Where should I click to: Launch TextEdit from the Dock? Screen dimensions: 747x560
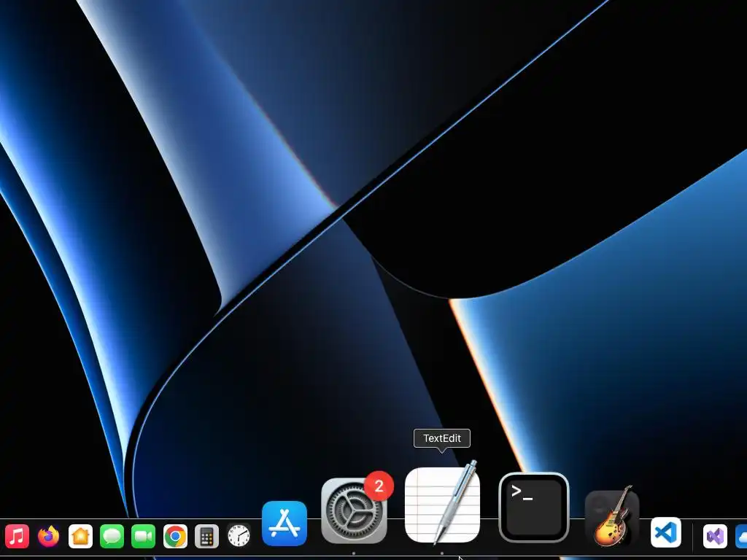[442, 504]
